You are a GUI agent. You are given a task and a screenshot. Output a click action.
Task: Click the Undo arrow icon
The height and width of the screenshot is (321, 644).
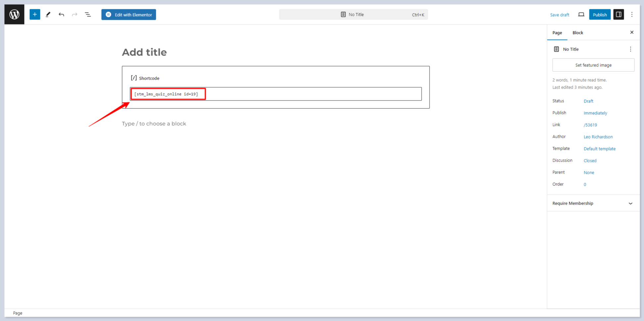[61, 15]
